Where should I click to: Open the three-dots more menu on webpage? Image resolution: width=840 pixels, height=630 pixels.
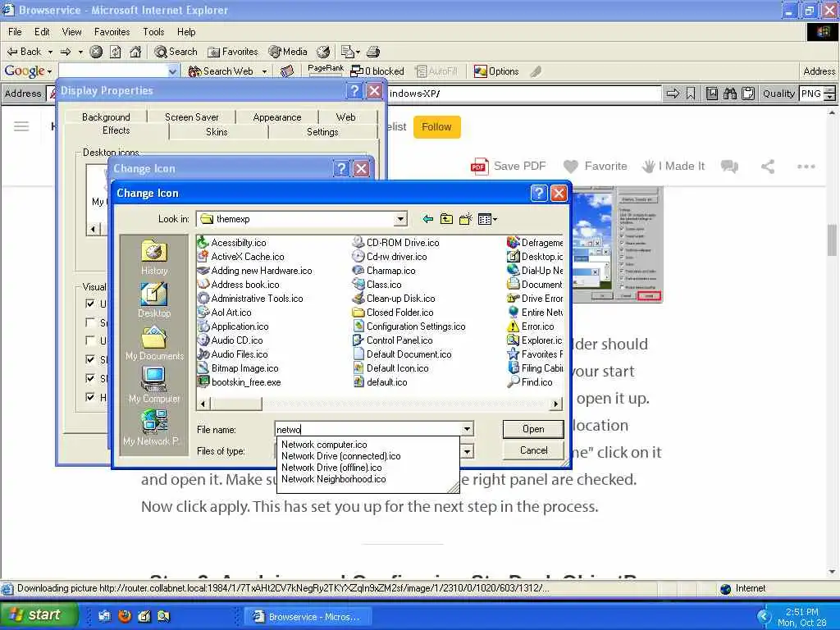coord(806,167)
